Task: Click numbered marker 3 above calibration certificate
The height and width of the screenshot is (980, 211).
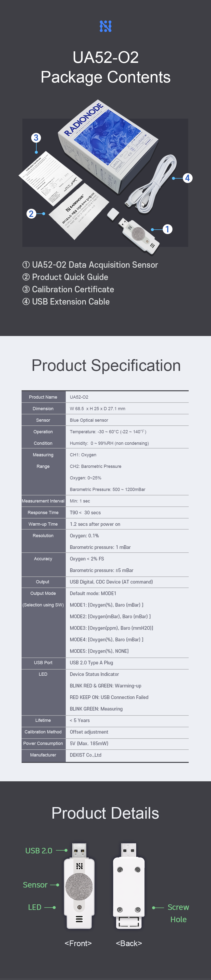Action: click(36, 138)
